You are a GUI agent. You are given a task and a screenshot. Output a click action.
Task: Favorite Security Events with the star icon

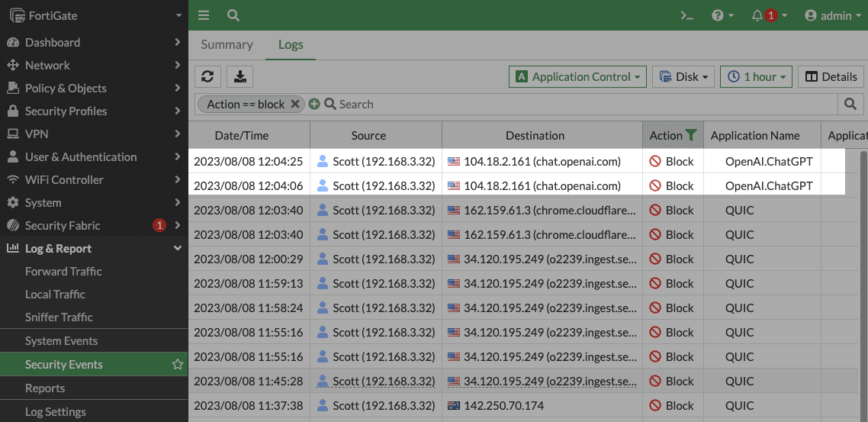(x=177, y=365)
